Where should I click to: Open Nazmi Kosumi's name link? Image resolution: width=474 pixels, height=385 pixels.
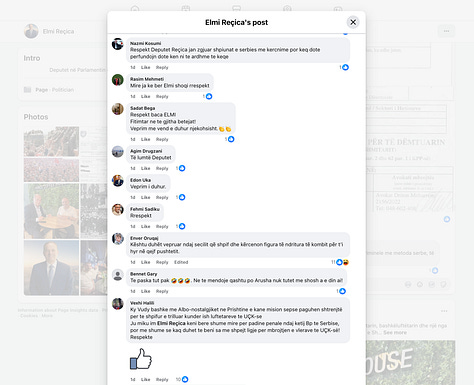point(145,43)
